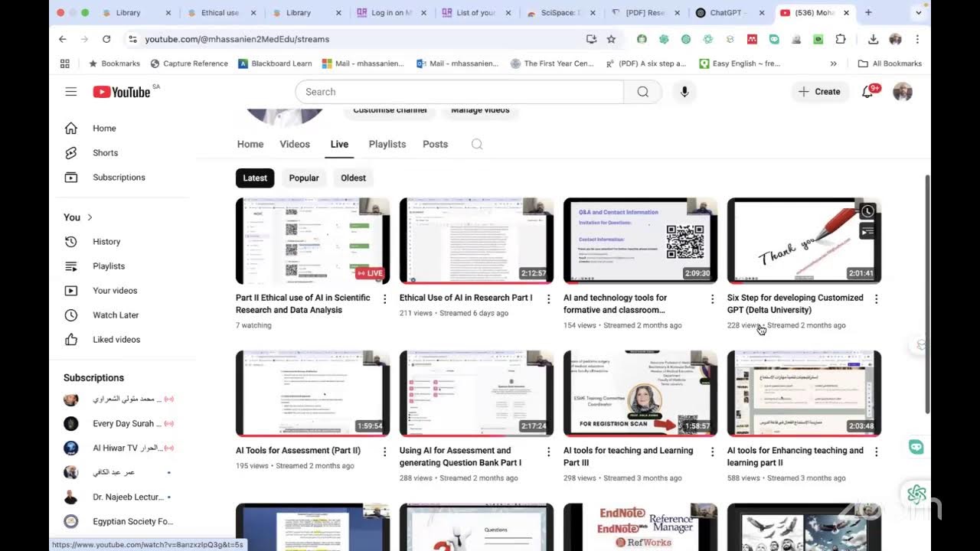
Task: Open All Bookmarks folder
Action: pyautogui.click(x=890, y=64)
